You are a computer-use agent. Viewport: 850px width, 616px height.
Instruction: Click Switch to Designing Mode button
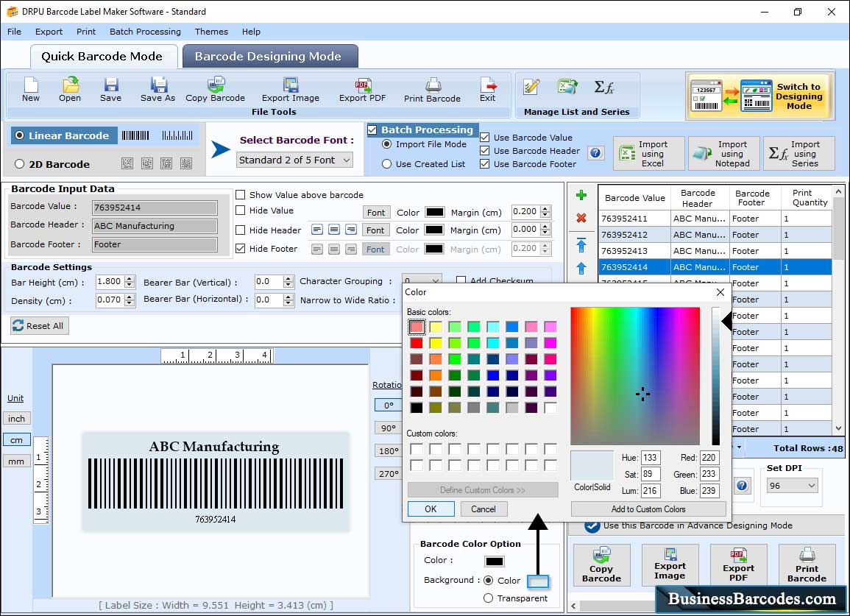[x=759, y=96]
